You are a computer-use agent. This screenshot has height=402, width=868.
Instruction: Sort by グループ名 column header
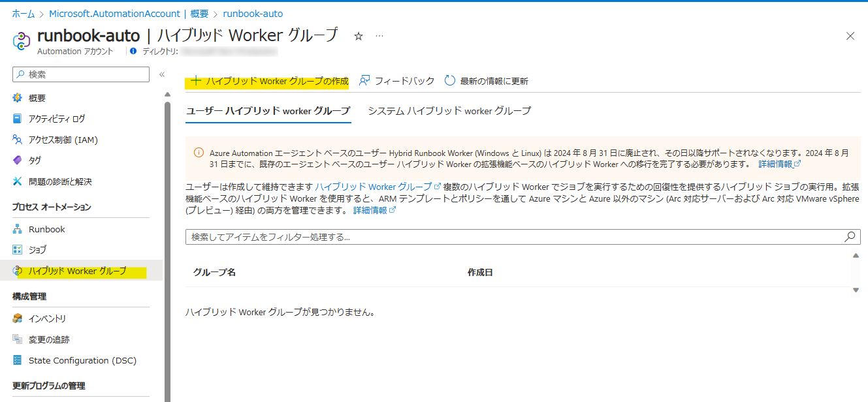(x=214, y=272)
